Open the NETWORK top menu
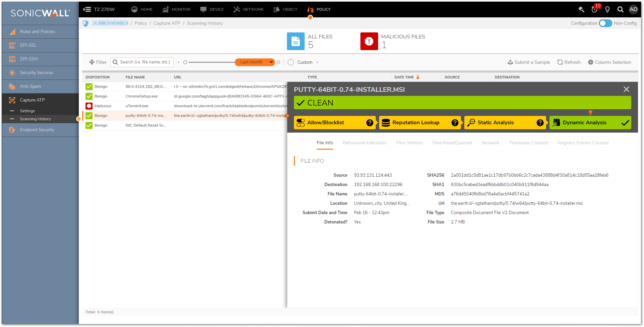Image resolution: width=644 pixels, height=327 pixels. pos(249,9)
